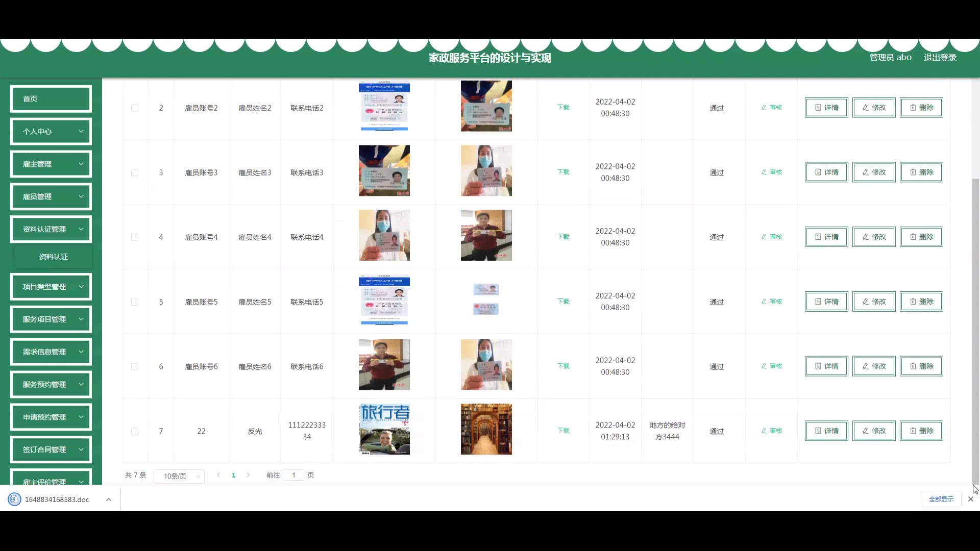The image size is (980, 551).
Task: Click 下载 link in 雇员账号2 row
Action: pos(563,108)
